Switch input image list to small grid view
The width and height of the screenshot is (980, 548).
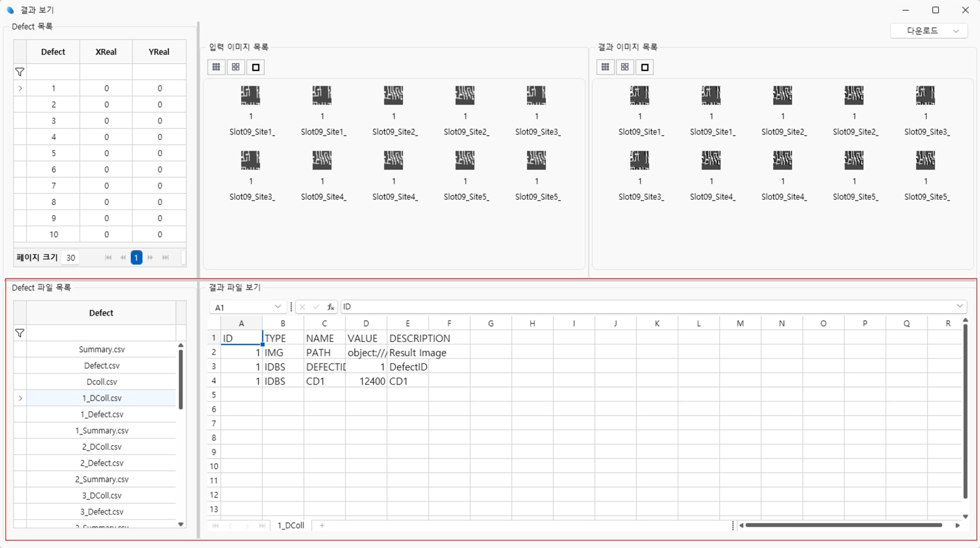pyautogui.click(x=216, y=67)
